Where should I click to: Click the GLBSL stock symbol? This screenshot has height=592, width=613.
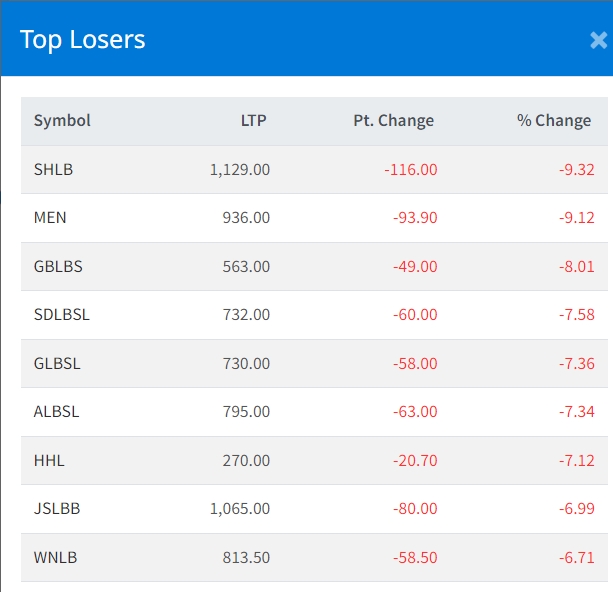(x=57, y=364)
